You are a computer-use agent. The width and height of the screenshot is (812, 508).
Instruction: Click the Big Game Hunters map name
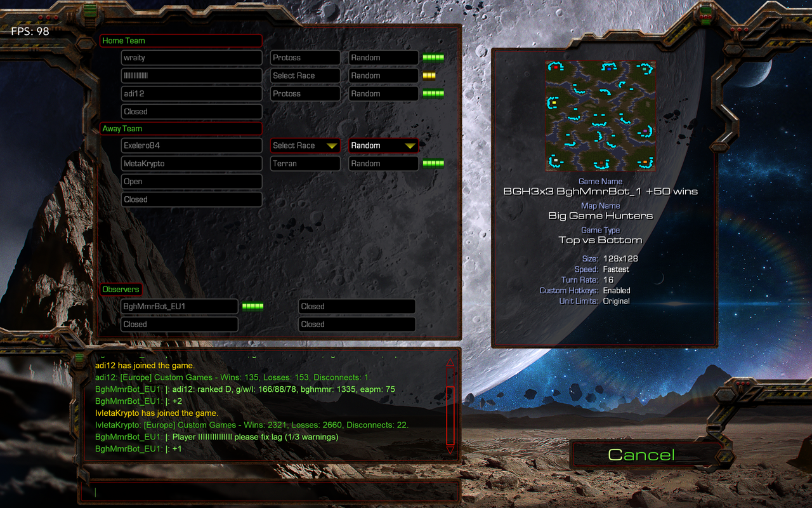tap(600, 216)
